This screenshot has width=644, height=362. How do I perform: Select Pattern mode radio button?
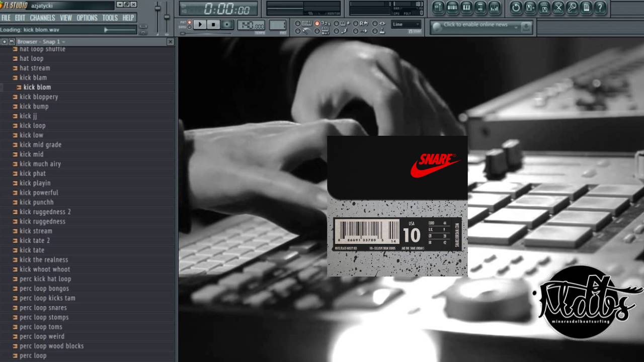point(189,22)
